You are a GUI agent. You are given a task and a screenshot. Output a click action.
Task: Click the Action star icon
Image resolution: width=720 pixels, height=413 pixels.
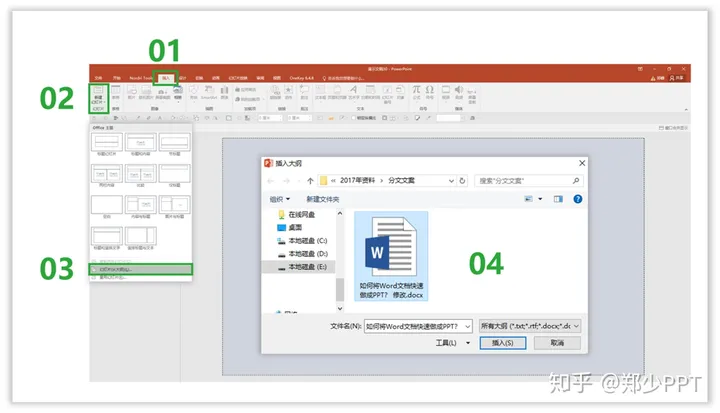pyautogui.click(x=289, y=92)
